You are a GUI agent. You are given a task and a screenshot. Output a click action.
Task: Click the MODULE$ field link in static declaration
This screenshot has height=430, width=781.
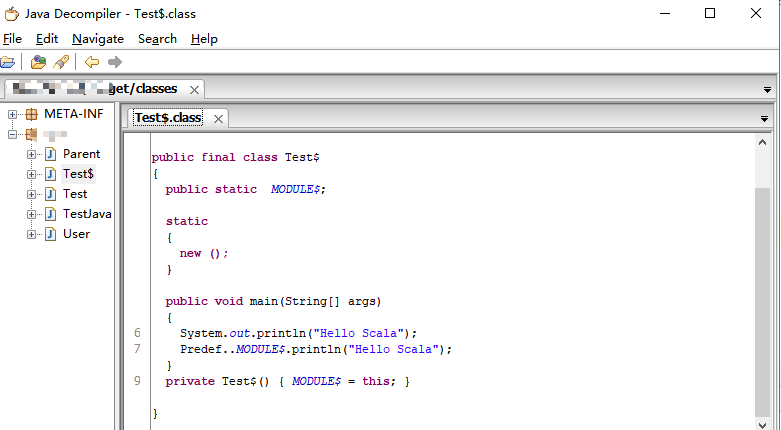[x=295, y=189]
